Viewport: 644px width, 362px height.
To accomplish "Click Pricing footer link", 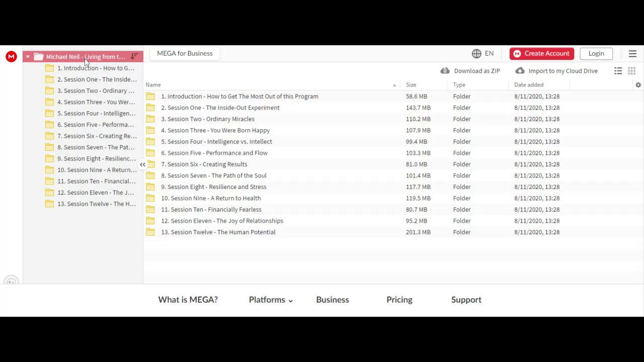I will [399, 300].
